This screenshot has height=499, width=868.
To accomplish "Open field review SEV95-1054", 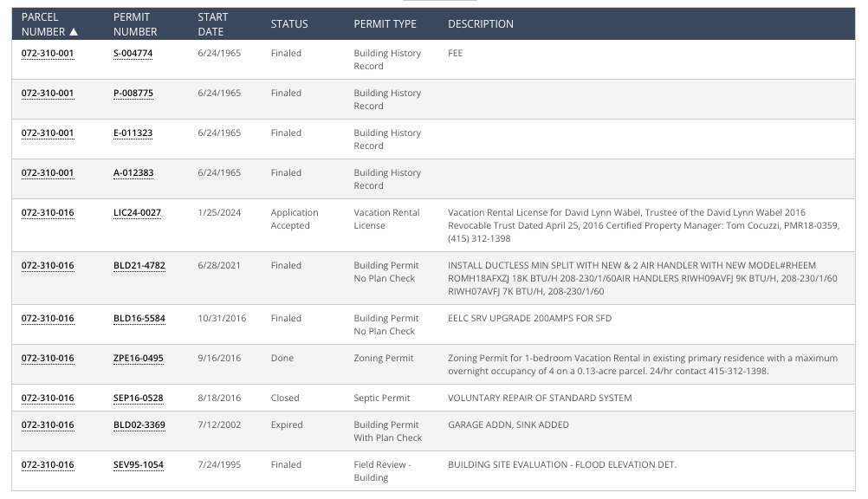I will tap(138, 464).
